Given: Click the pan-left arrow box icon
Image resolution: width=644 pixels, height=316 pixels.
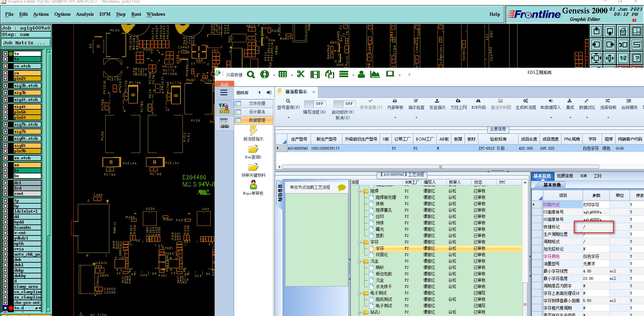Looking at the screenshot, I should (x=596, y=45).
